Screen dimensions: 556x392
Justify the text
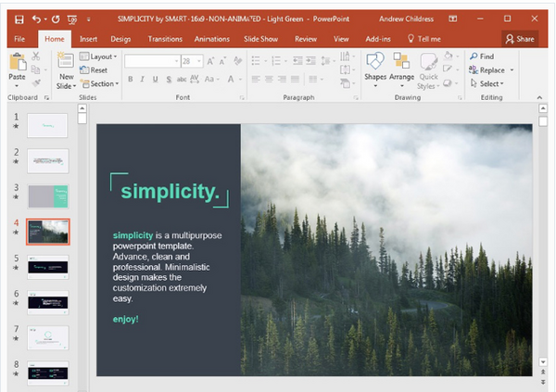pos(295,79)
